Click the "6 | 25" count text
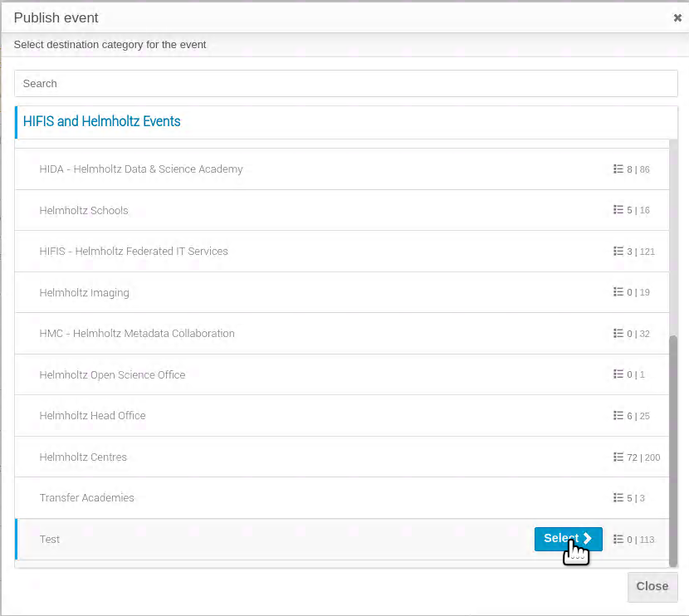 [638, 416]
